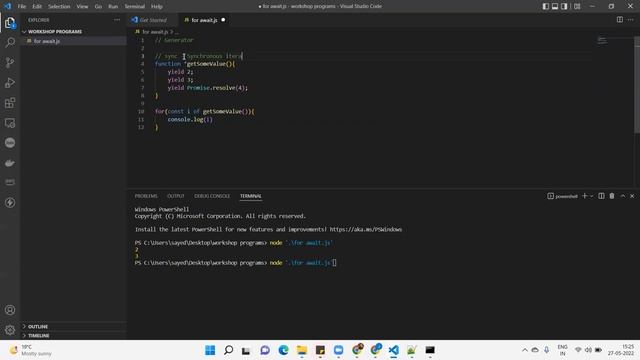
Task: Click the unsaved dot on for await.js tab
Action: point(223,20)
